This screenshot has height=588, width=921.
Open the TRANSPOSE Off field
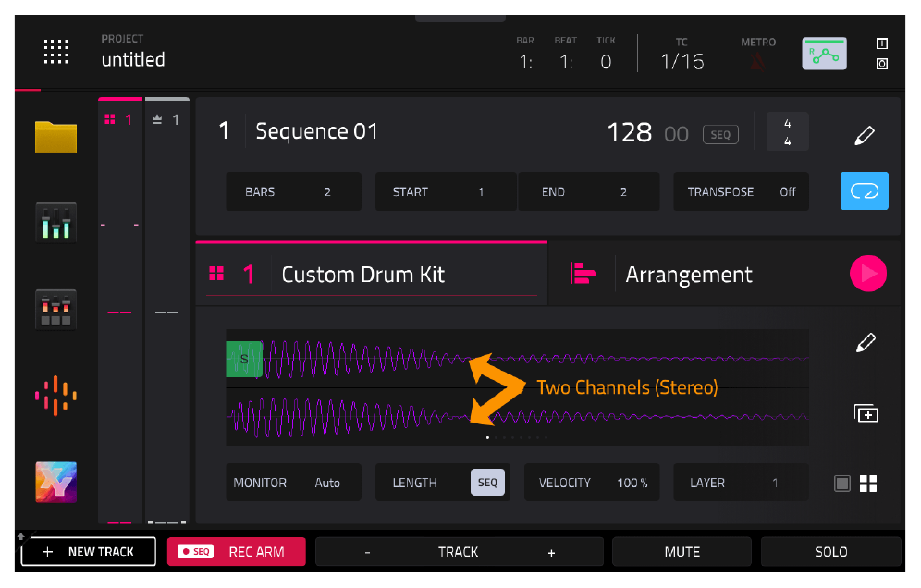point(741,191)
